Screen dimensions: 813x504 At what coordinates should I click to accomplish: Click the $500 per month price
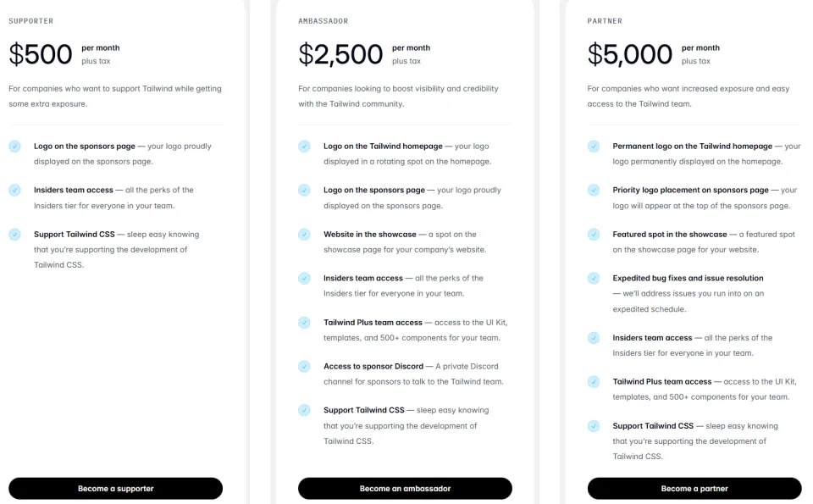pos(41,54)
